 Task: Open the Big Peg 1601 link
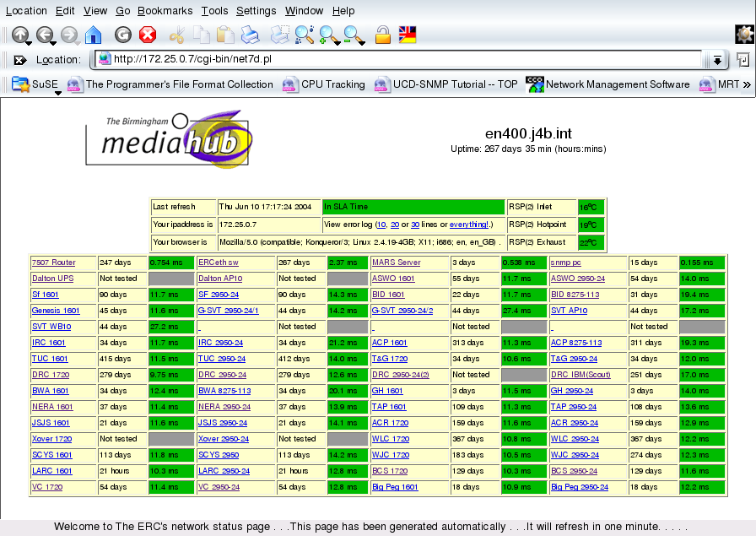tap(395, 487)
